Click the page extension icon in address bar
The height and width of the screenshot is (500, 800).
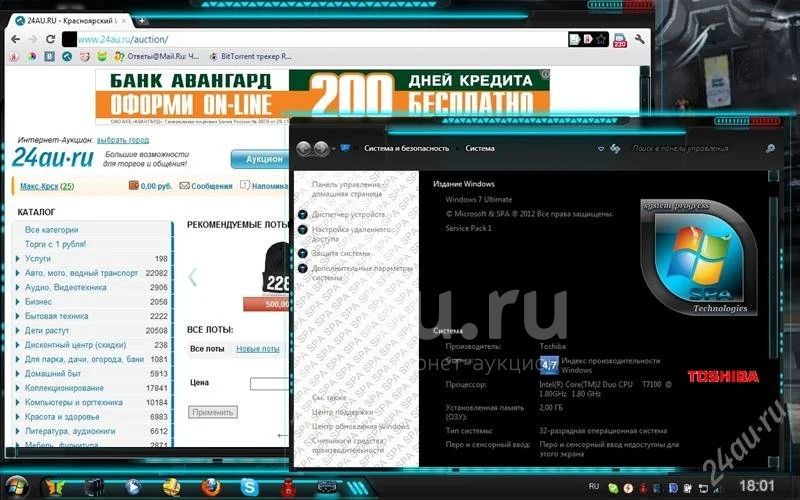[575, 39]
